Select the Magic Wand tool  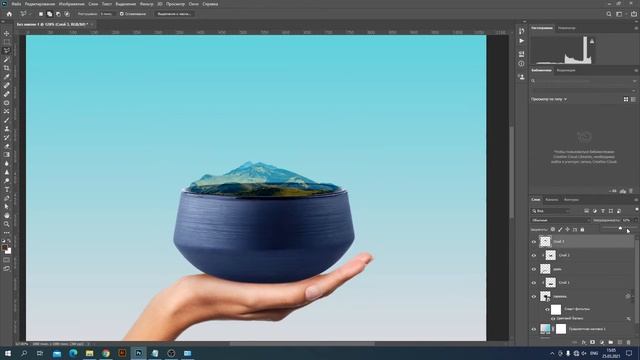(x=7, y=59)
